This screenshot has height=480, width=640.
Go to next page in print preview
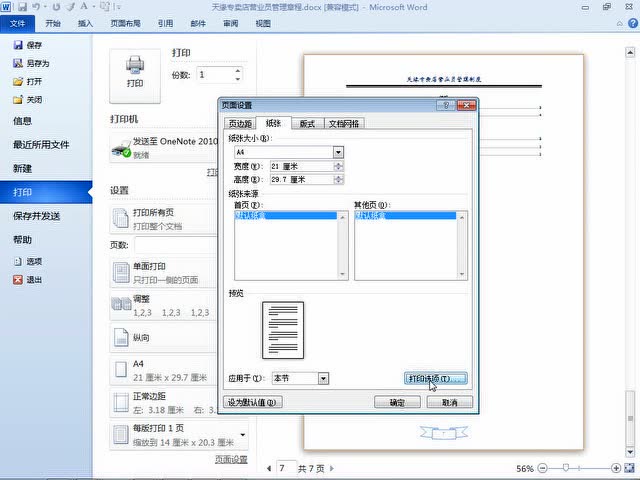point(332,468)
